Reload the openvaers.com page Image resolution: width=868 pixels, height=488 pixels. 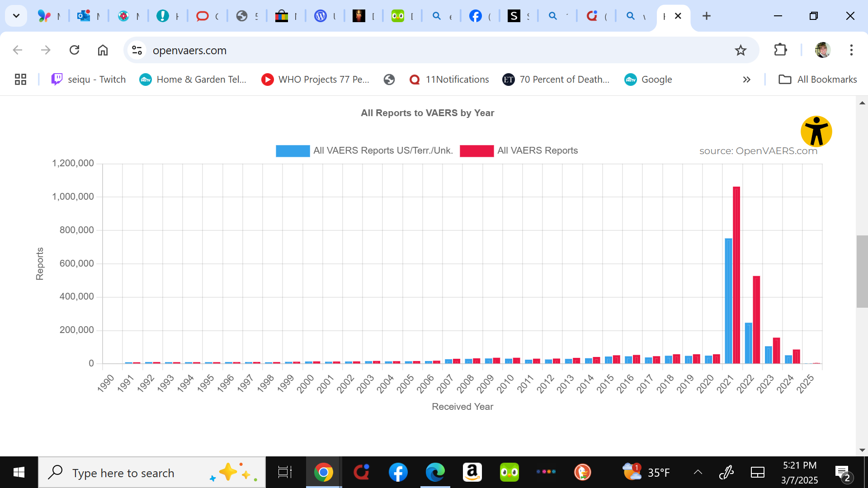point(75,50)
